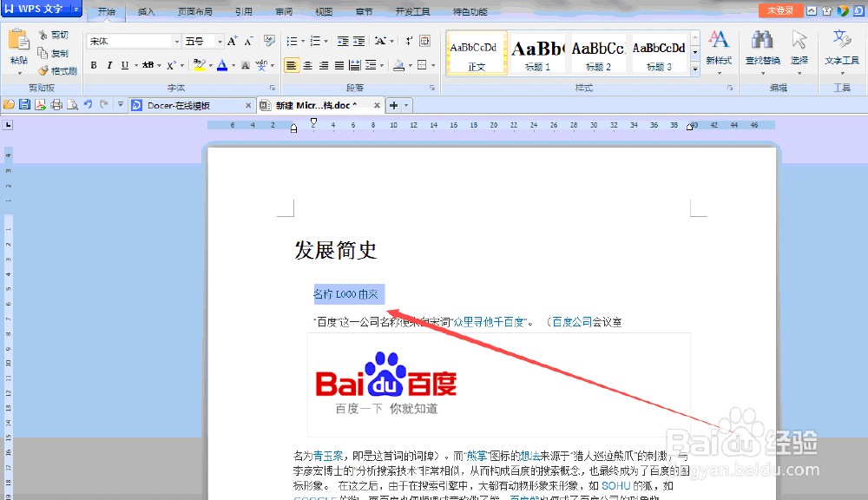The height and width of the screenshot is (500, 868).
Task: Apply the 标题 1 heading style
Action: click(x=537, y=53)
